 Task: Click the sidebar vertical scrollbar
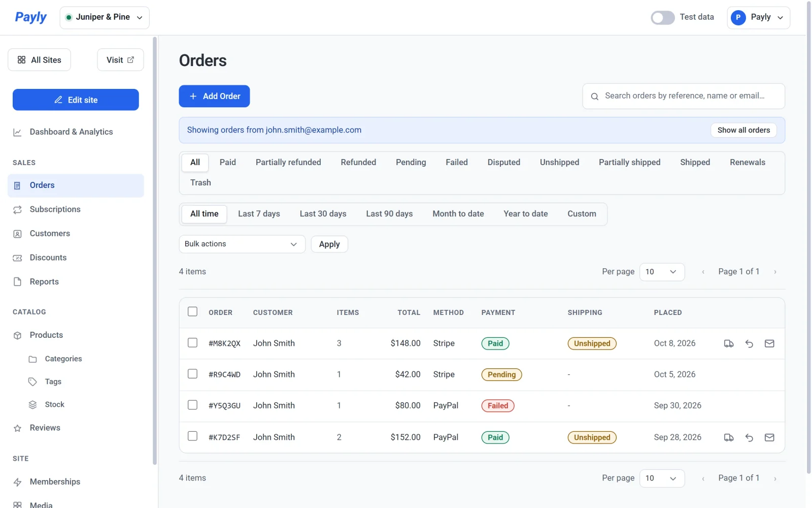[x=155, y=251]
